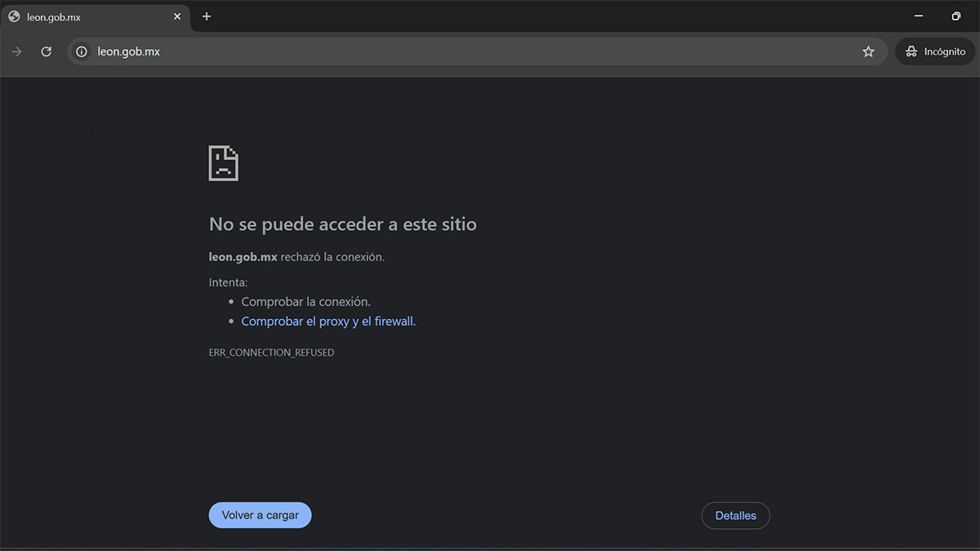Open the Detalles button

pyautogui.click(x=735, y=515)
